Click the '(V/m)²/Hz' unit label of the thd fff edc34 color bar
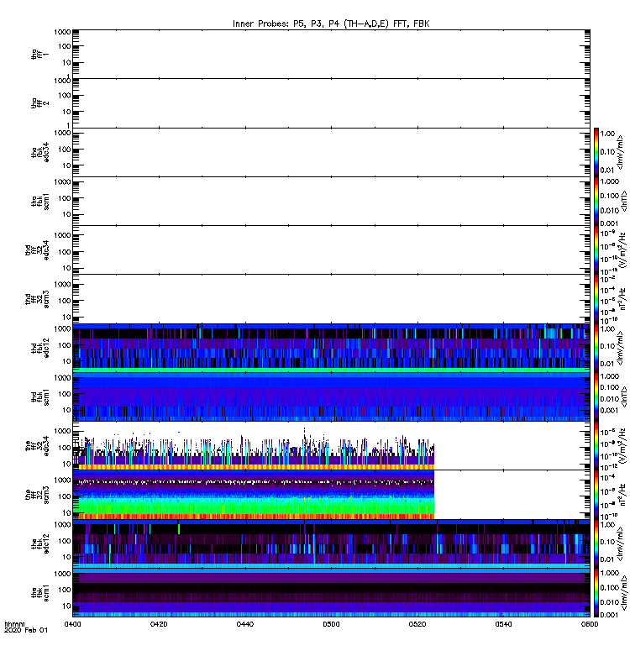630x672 pixels. 622,249
